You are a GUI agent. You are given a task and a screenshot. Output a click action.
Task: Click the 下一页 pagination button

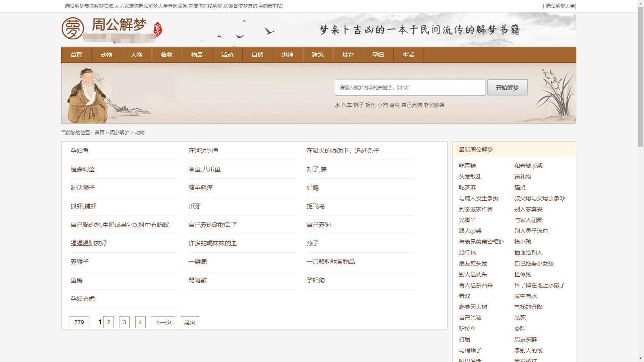(163, 322)
